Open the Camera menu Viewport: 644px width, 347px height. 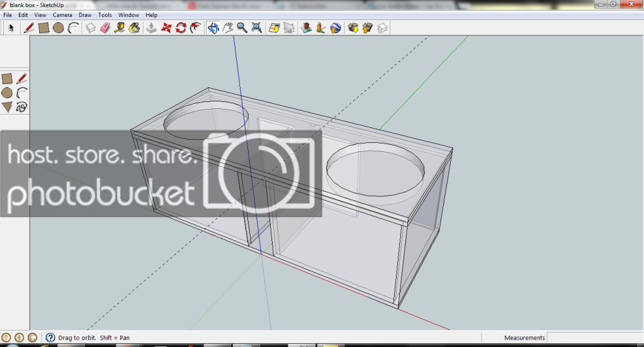(62, 14)
